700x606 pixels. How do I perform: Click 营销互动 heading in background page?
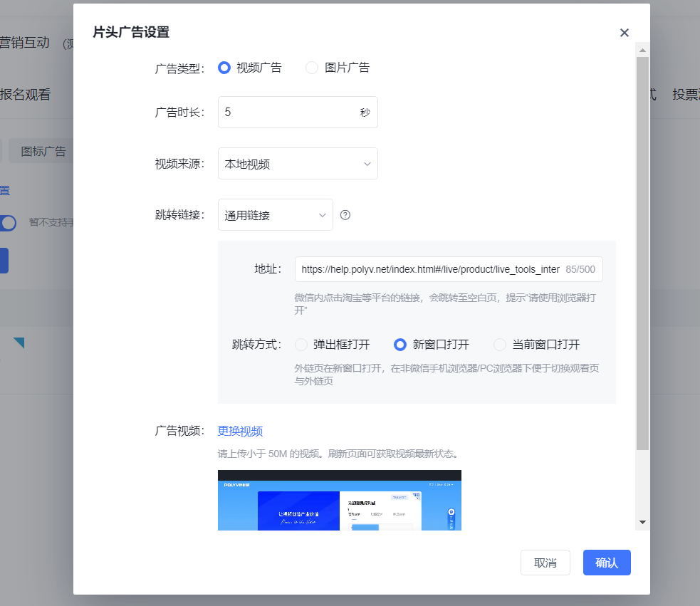pos(24,43)
